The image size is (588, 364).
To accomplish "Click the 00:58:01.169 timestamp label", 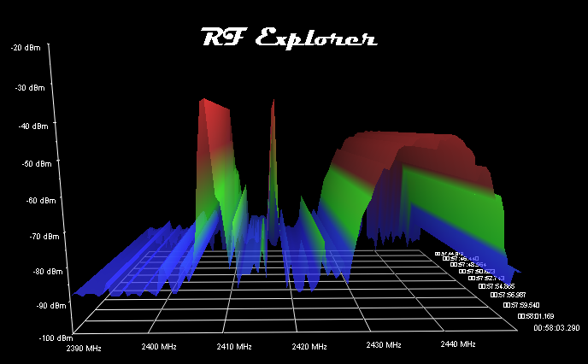I will (x=536, y=316).
